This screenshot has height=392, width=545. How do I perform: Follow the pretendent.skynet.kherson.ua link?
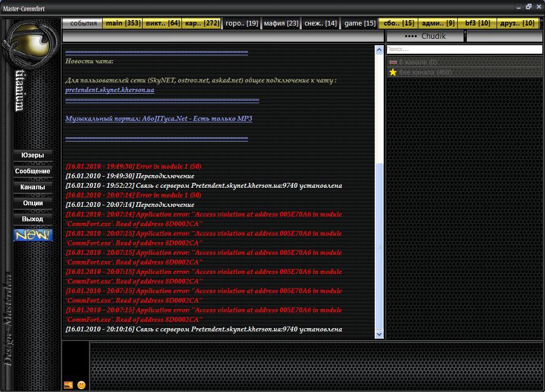[110, 90]
